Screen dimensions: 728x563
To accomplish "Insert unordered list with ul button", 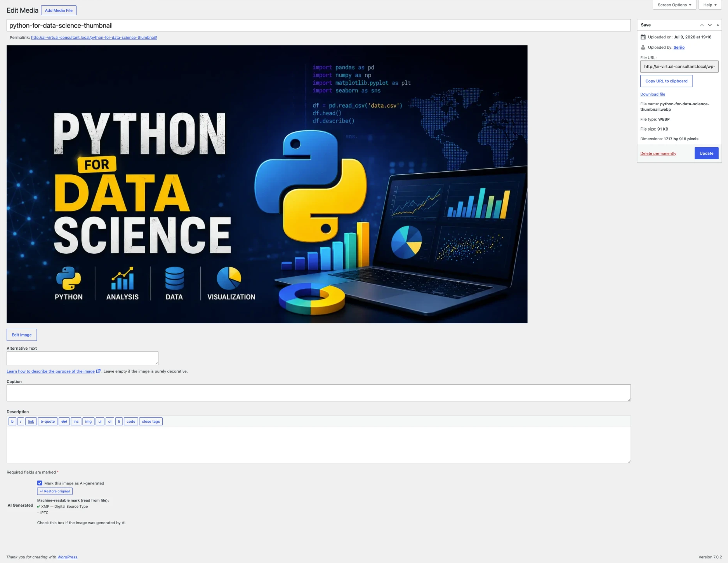I will (100, 422).
